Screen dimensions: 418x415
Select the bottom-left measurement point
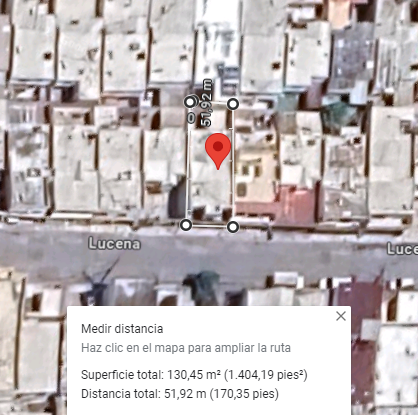[x=186, y=225]
